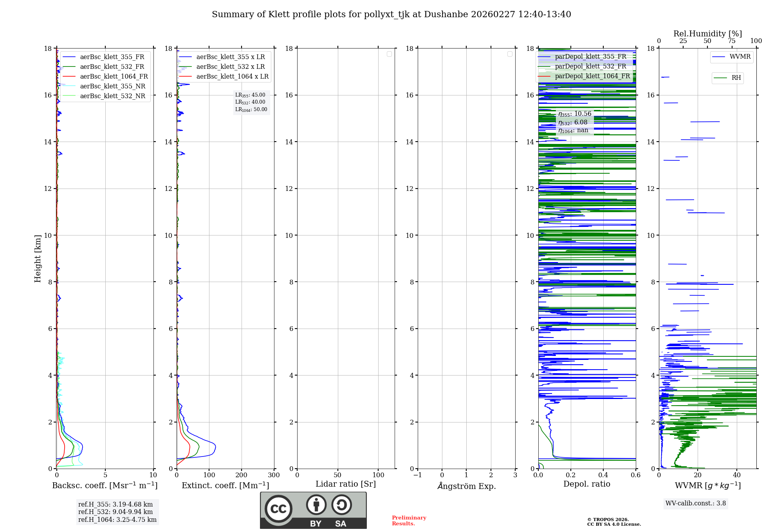
Task: Click the blue WVMR legend line
Action: [719, 57]
